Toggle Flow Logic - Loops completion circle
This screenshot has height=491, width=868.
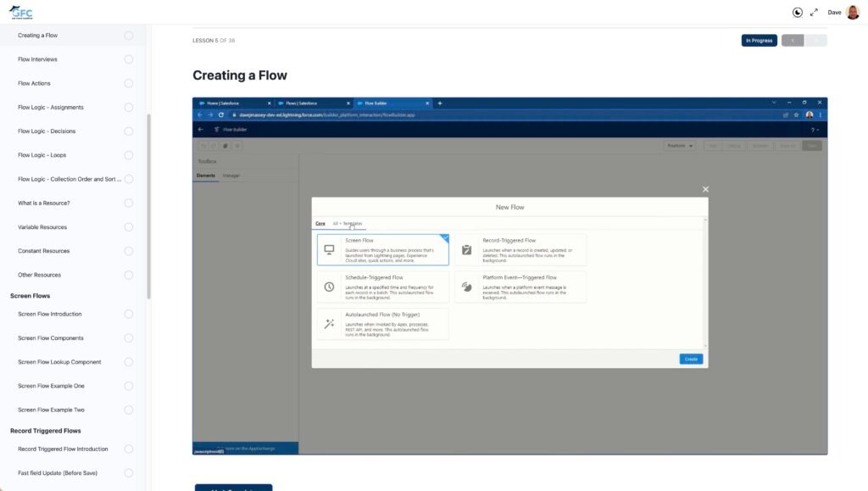click(x=129, y=155)
